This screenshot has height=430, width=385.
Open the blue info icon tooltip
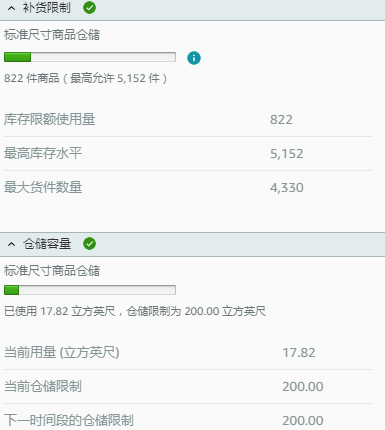click(194, 58)
